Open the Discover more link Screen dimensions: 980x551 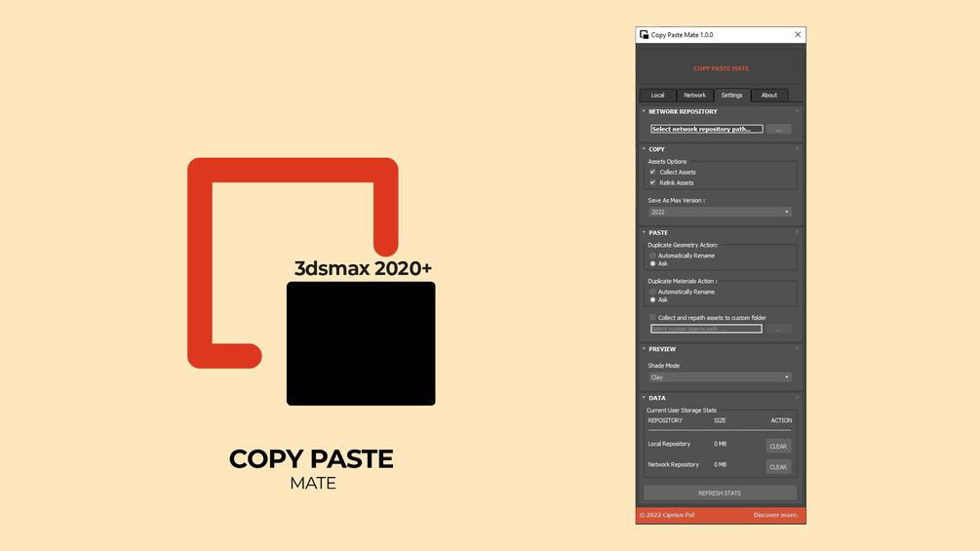click(x=775, y=515)
